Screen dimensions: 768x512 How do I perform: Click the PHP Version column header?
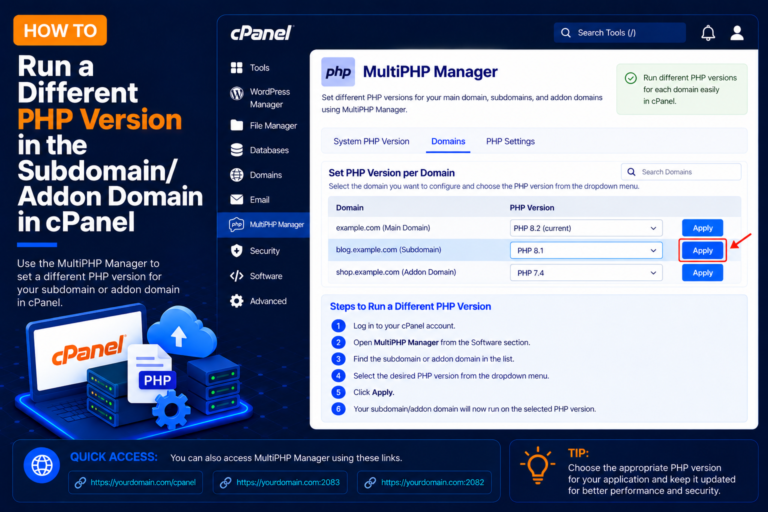point(532,208)
